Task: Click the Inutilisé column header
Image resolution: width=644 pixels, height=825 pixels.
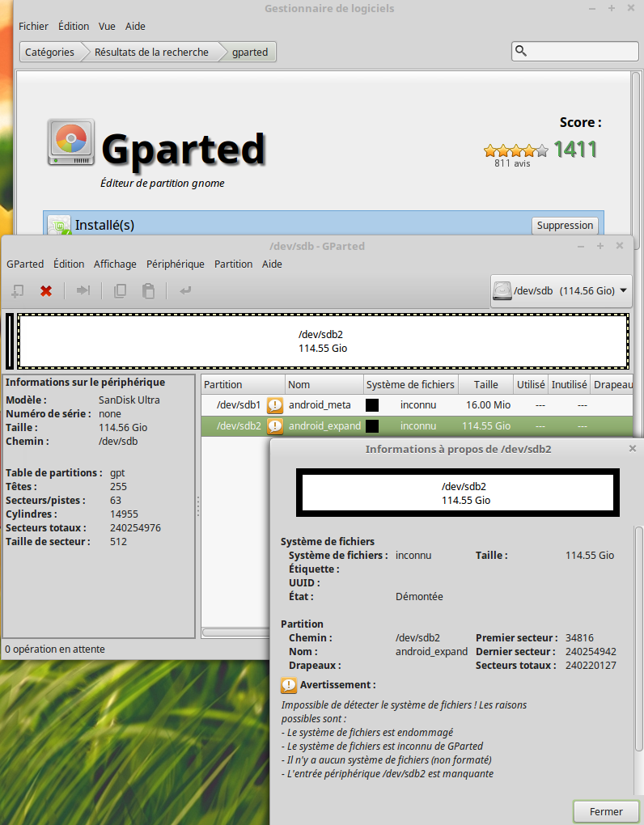Action: [x=569, y=385]
